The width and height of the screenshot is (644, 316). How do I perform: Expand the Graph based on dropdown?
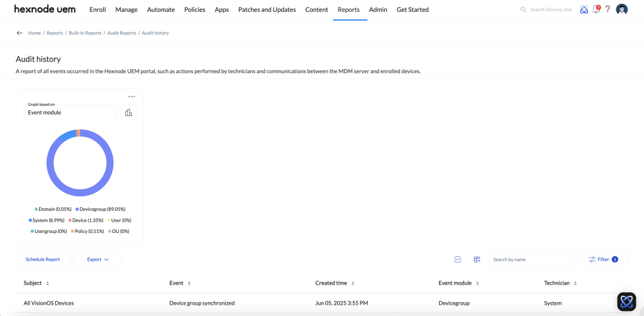pos(70,113)
